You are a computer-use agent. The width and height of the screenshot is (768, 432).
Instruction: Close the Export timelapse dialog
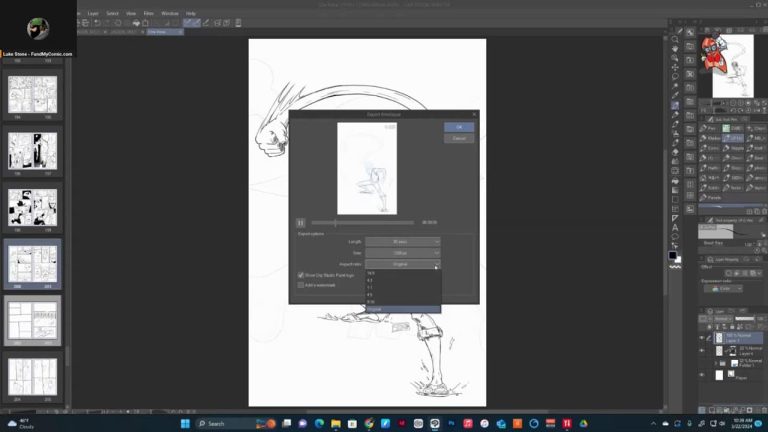click(x=474, y=115)
